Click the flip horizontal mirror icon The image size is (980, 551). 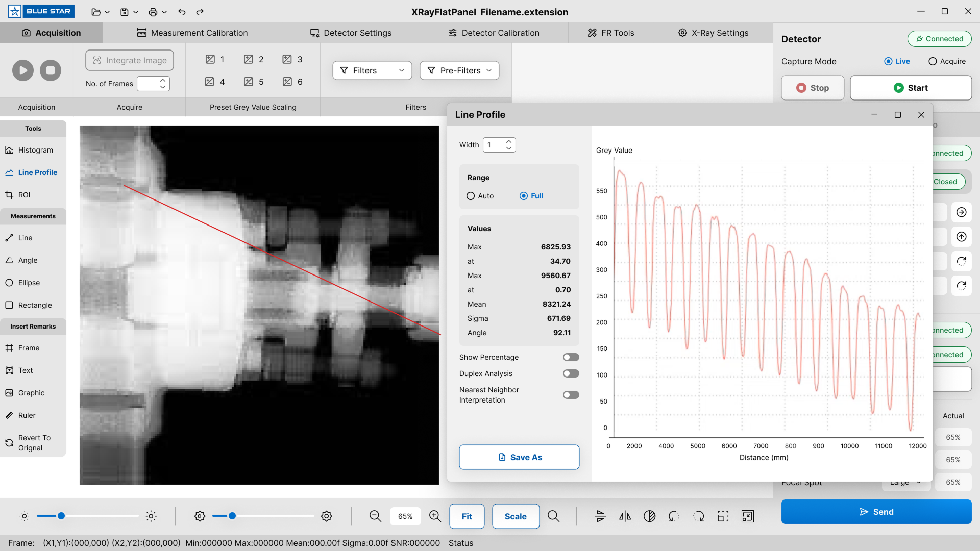tap(625, 516)
